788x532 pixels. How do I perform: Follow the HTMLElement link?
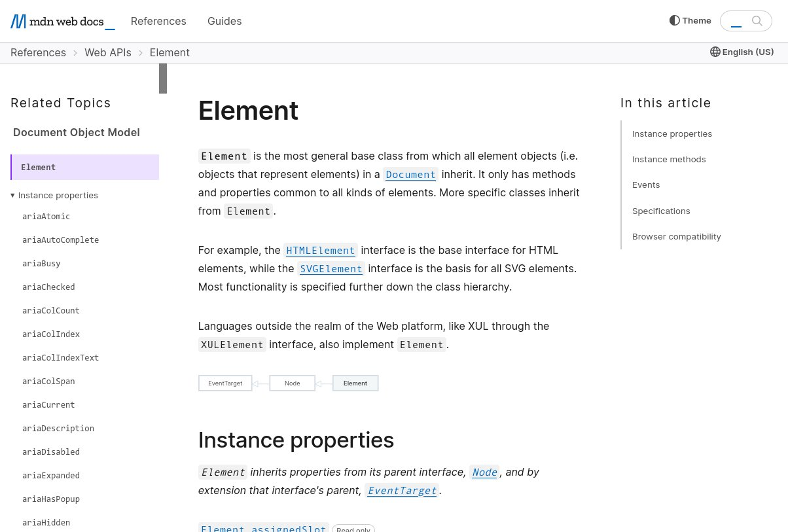(321, 251)
